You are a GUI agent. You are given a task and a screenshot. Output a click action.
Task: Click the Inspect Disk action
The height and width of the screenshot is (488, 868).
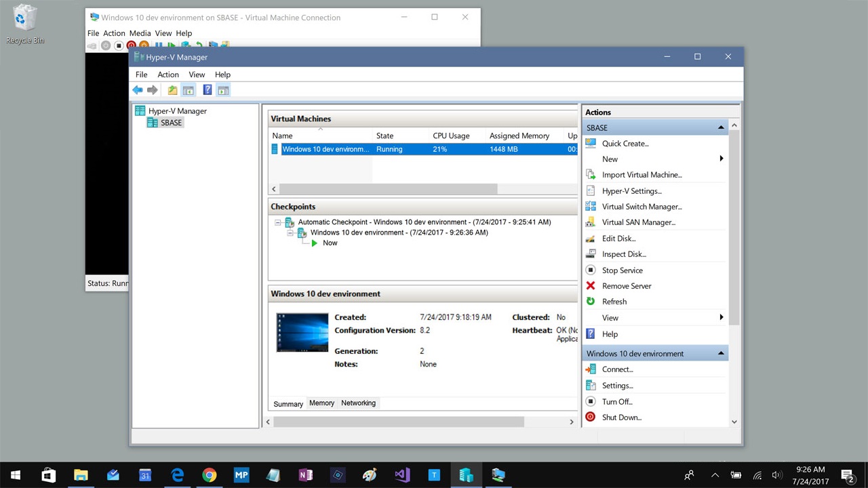pos(623,253)
